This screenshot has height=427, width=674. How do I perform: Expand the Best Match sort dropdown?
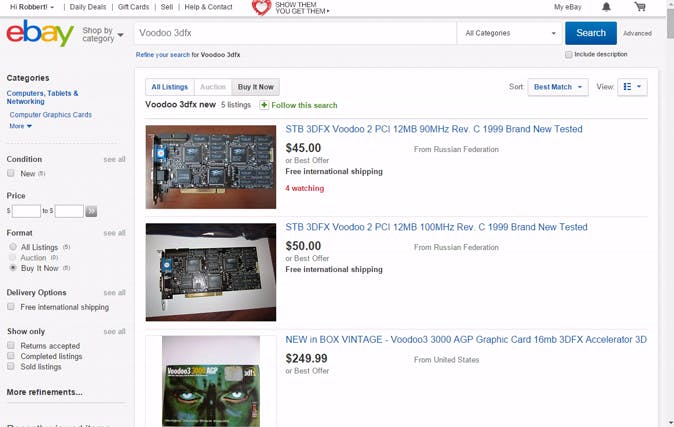pyautogui.click(x=558, y=87)
